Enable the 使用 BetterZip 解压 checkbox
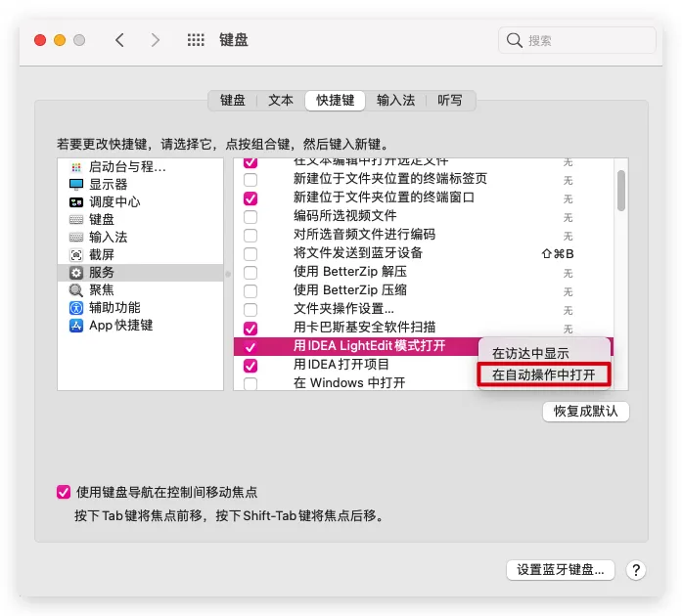Viewport: 682px width, 616px height. (x=250, y=273)
